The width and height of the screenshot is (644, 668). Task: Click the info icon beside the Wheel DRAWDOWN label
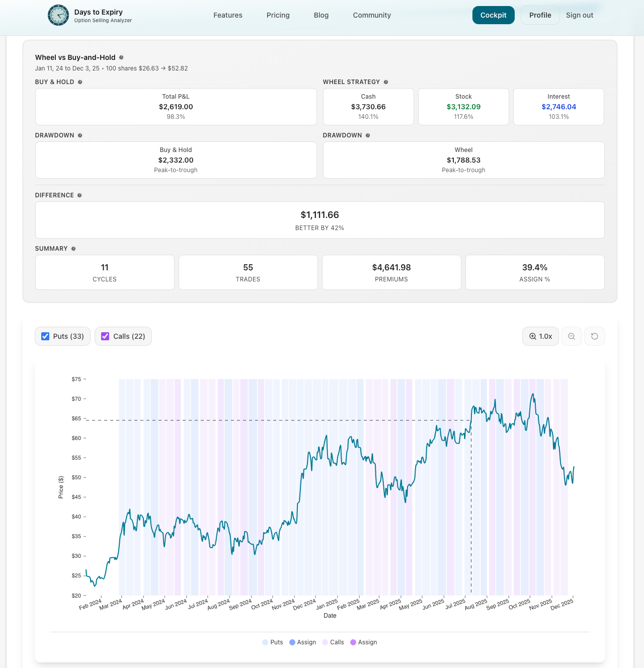coord(368,135)
